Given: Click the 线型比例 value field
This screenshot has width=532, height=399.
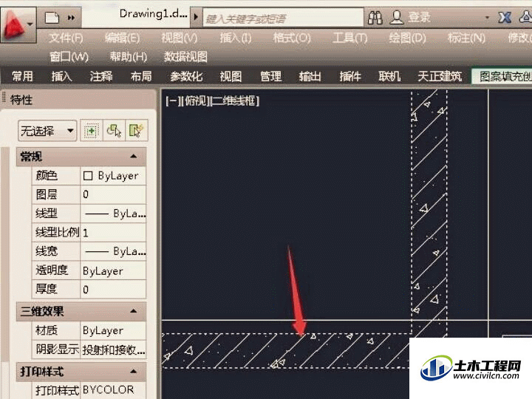Looking at the screenshot, I should 113,233.
